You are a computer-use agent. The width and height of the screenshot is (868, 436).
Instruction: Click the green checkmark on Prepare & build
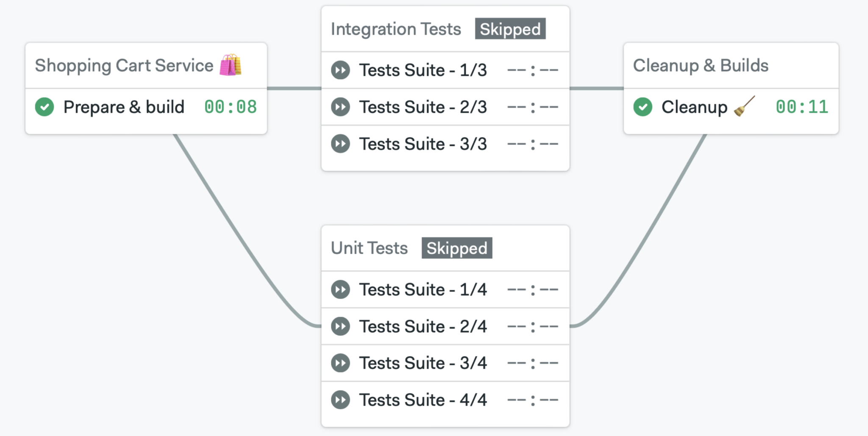46,107
